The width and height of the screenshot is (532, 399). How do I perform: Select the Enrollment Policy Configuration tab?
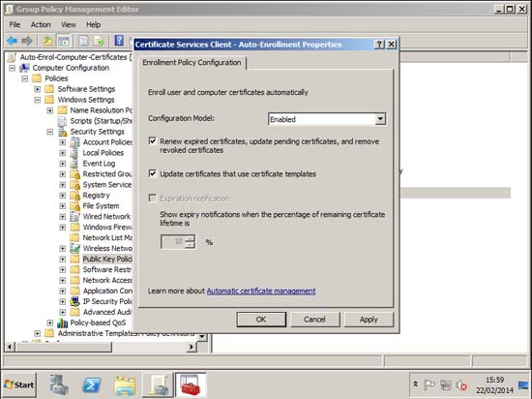click(x=192, y=63)
